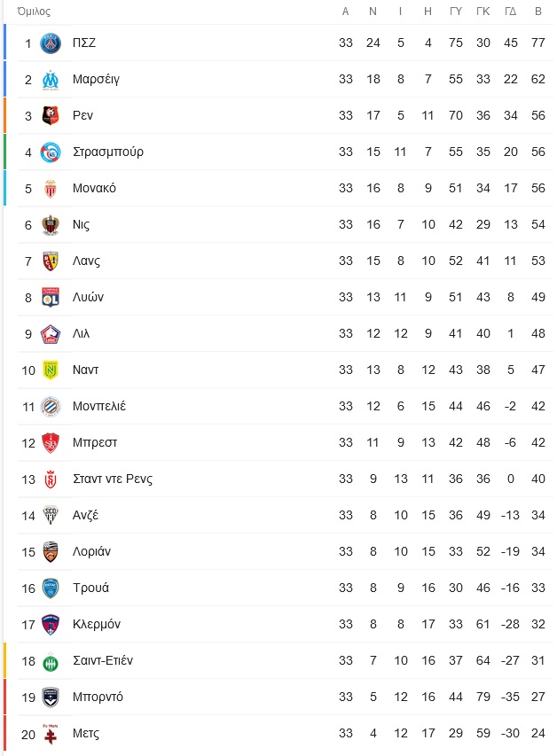The height and width of the screenshot is (756, 557).
Task: Select the Metz club logo
Action: [51, 734]
